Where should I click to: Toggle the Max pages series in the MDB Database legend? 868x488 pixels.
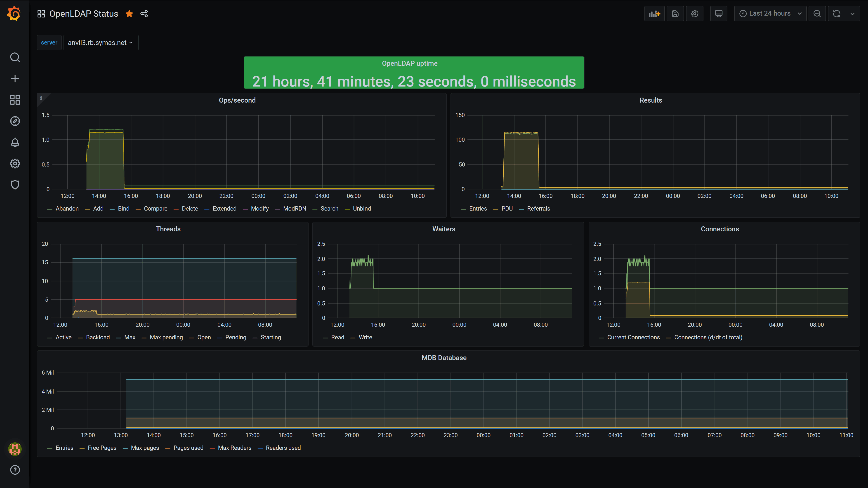pos(145,448)
